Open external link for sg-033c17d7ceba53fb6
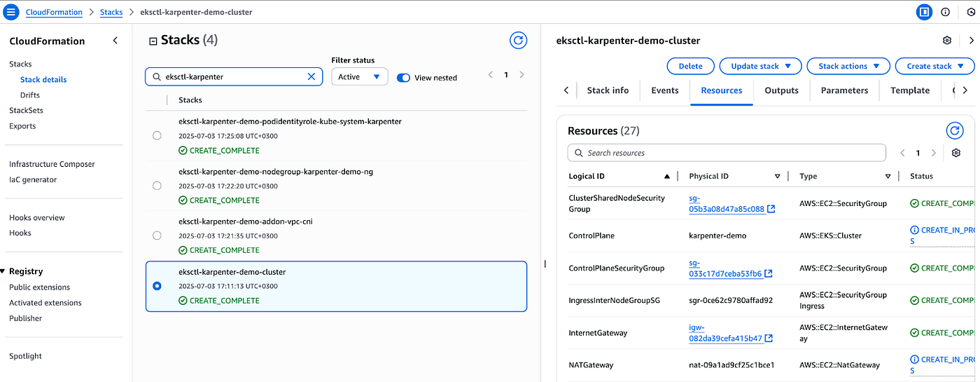 769,273
